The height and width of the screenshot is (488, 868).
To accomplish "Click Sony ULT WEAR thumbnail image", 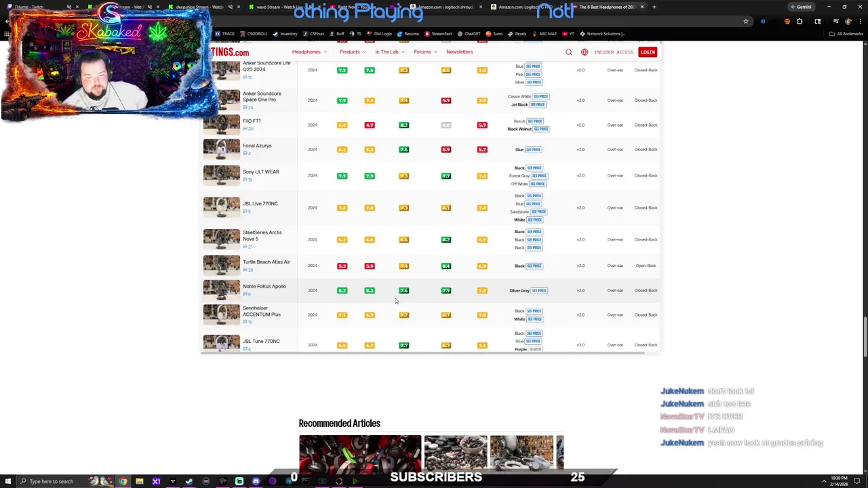I will (x=222, y=176).
